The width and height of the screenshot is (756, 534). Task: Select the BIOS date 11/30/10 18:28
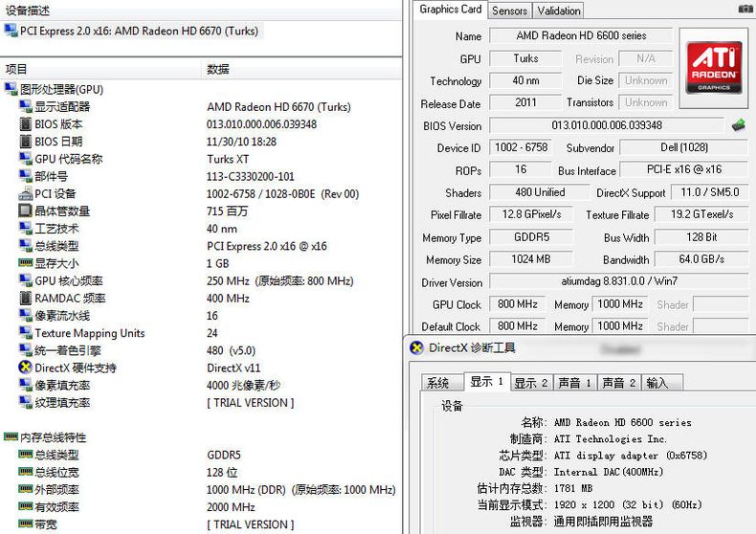click(241, 142)
